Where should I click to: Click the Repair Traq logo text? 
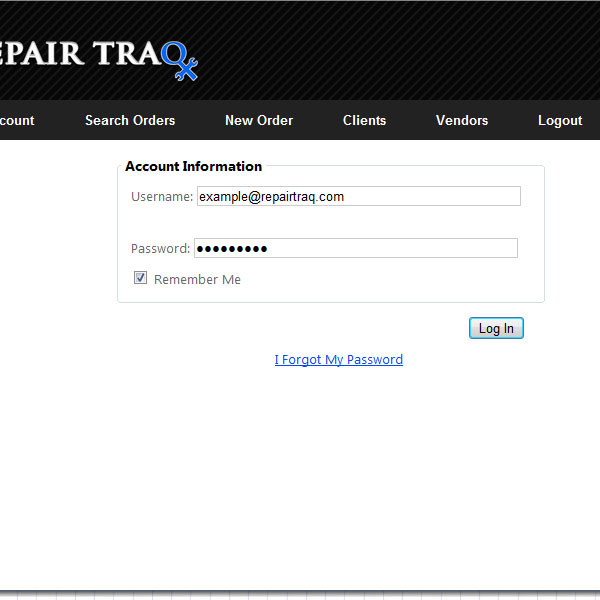pos(80,53)
